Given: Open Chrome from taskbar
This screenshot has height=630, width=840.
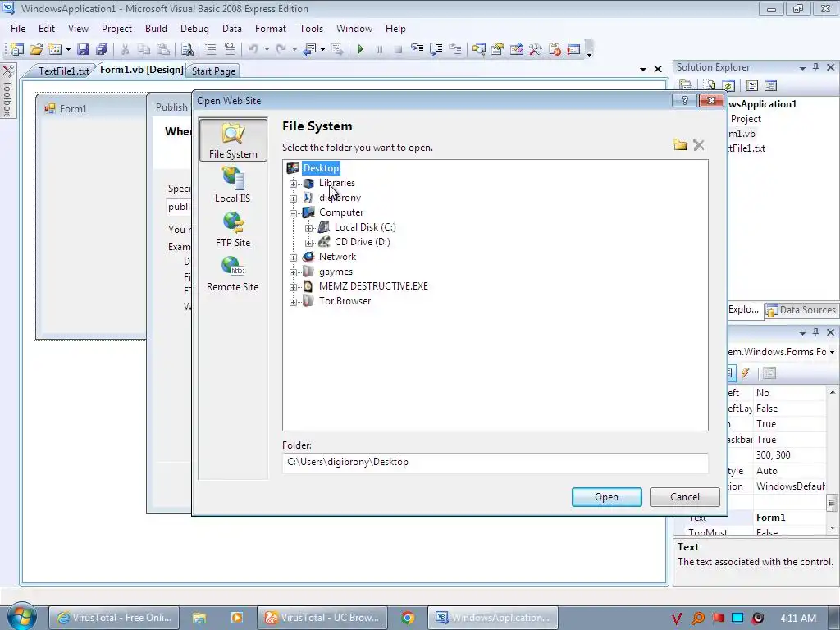Looking at the screenshot, I should click(x=408, y=618).
